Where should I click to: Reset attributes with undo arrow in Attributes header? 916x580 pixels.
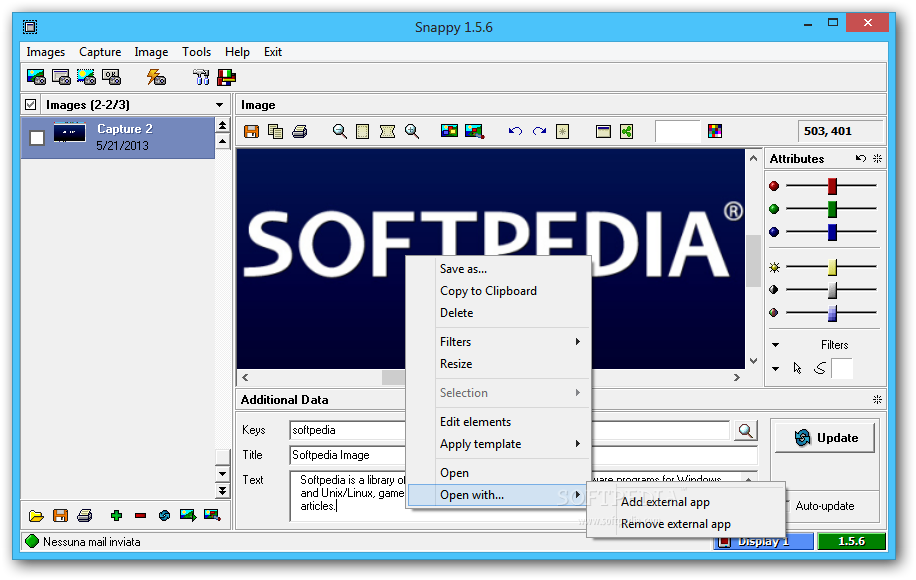[x=861, y=158]
